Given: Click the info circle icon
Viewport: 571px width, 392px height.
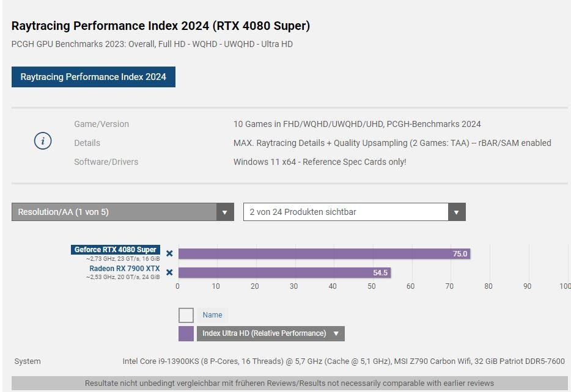Looking at the screenshot, I should point(43,141).
